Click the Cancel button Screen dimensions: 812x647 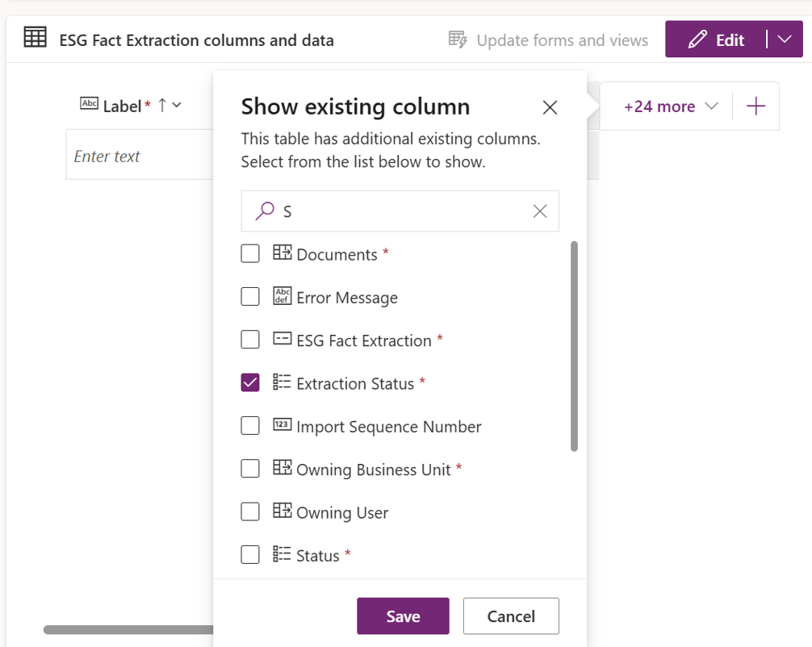[x=510, y=616]
